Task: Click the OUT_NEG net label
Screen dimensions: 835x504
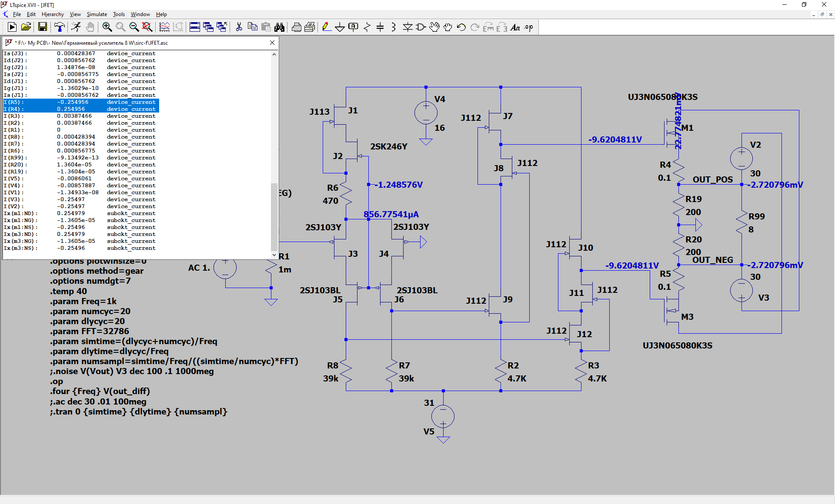Action: click(712, 260)
